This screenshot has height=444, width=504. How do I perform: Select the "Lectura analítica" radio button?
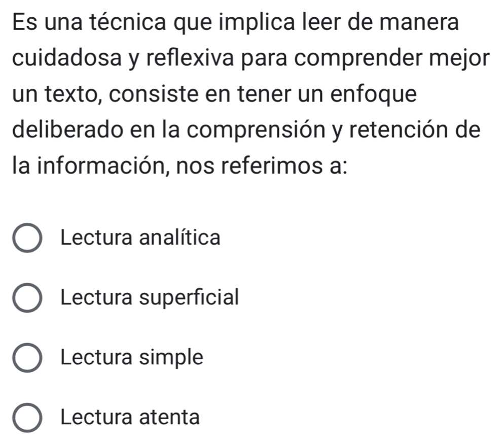pos(28,238)
